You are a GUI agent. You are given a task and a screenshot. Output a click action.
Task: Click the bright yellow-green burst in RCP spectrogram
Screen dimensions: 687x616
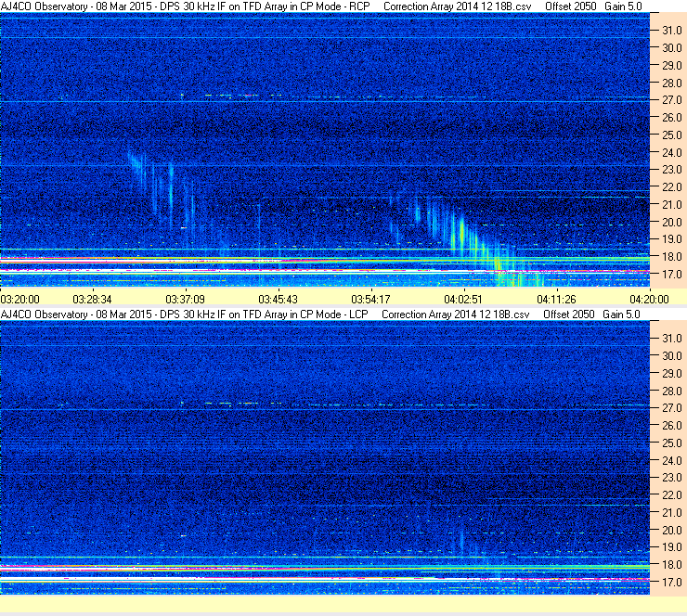pos(461,237)
